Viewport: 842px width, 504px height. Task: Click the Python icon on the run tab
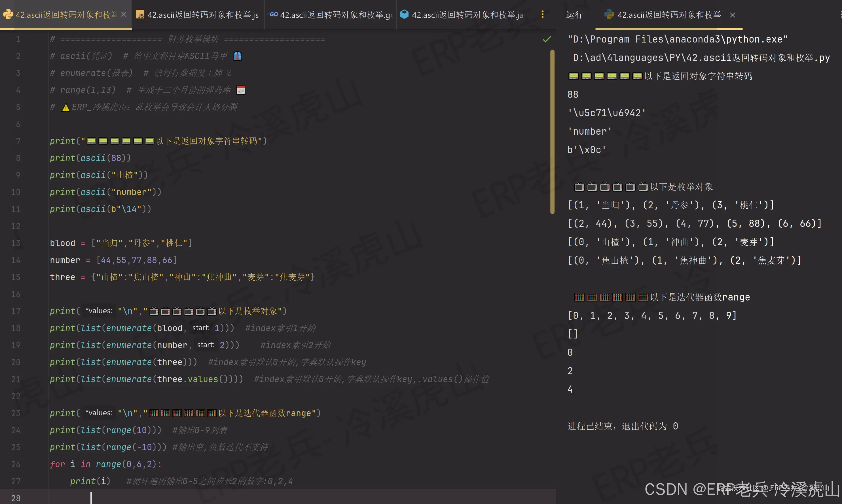click(x=609, y=15)
